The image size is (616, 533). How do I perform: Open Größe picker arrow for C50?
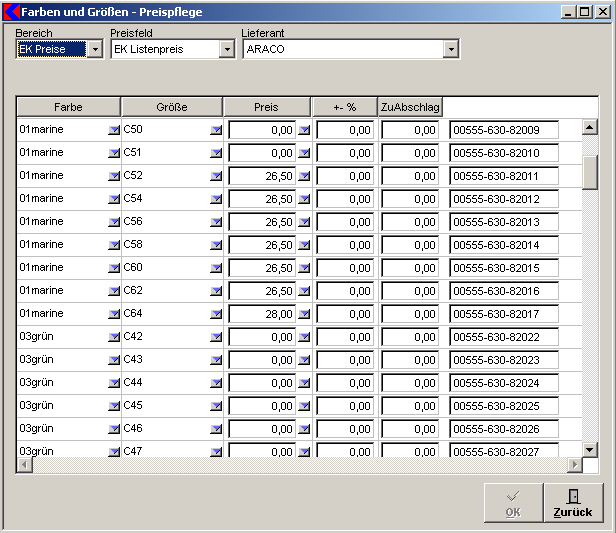(216, 130)
